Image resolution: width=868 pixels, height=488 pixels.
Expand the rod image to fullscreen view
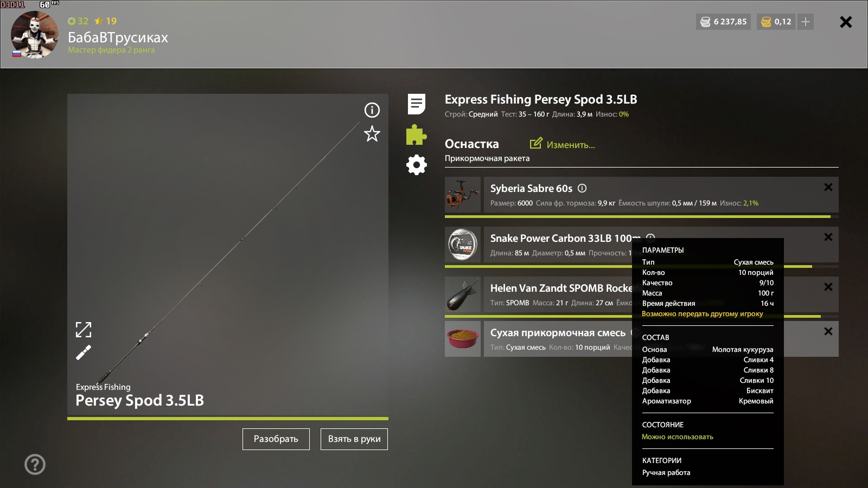(84, 330)
